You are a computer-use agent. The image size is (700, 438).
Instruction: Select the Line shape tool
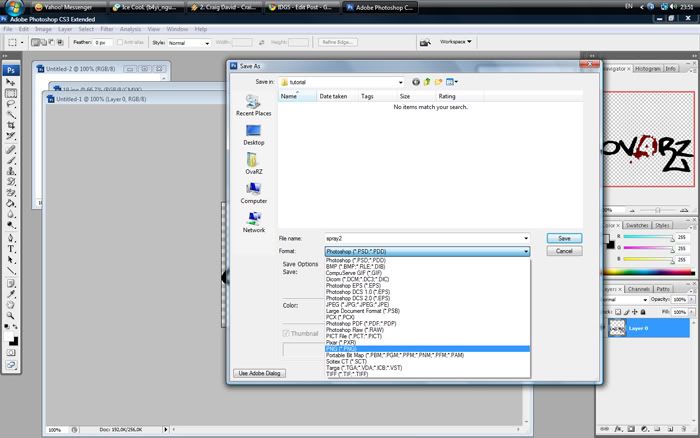(x=11, y=270)
